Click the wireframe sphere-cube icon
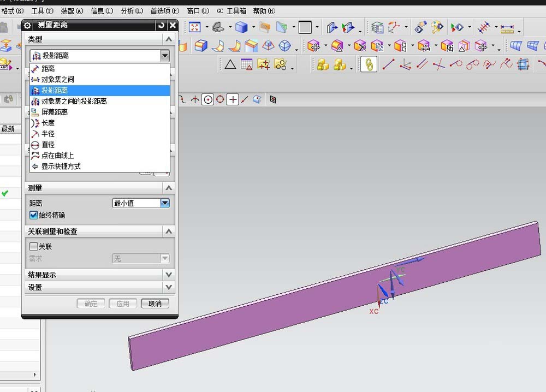 click(284, 46)
